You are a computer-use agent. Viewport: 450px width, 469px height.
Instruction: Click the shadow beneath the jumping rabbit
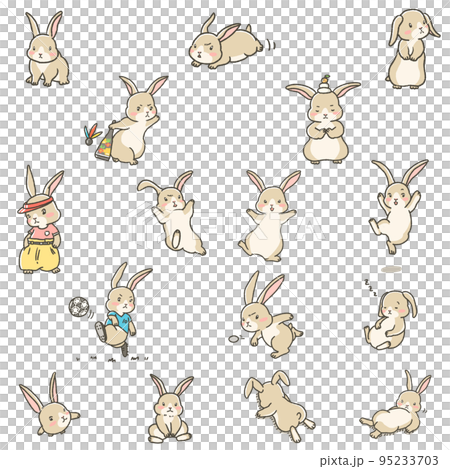point(391,269)
